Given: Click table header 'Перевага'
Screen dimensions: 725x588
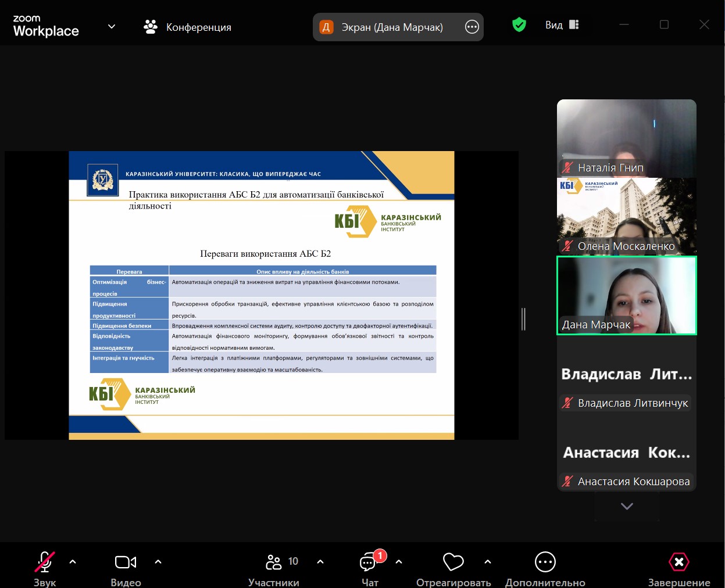Looking at the screenshot, I should (129, 271).
